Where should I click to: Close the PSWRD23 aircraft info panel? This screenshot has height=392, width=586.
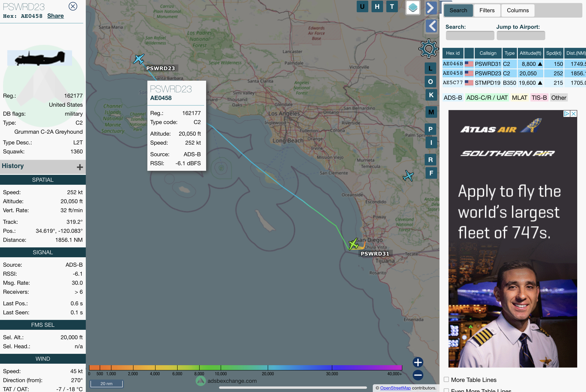point(73,6)
